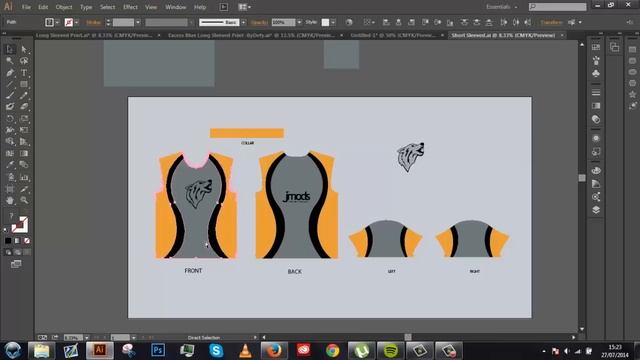Select the Paintbrush tool

10,96
